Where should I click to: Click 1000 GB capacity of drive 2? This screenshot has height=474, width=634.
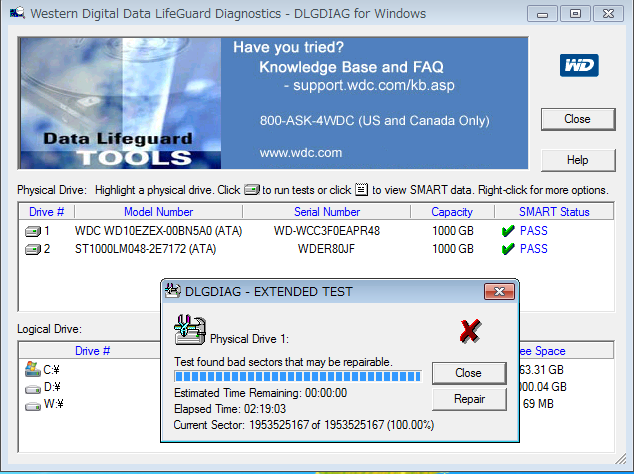click(453, 249)
